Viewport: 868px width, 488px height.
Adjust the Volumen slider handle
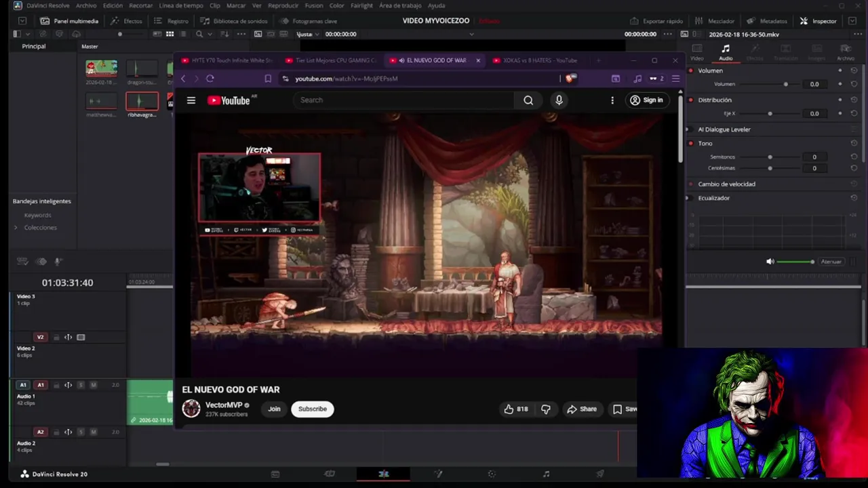click(x=786, y=84)
